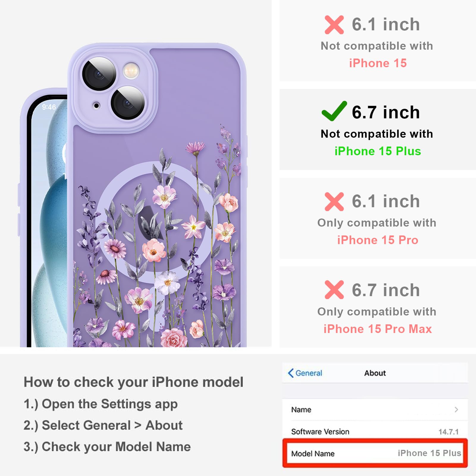This screenshot has height=476, width=476.
Task: Click the About title in the header
Action: pyautogui.click(x=375, y=373)
